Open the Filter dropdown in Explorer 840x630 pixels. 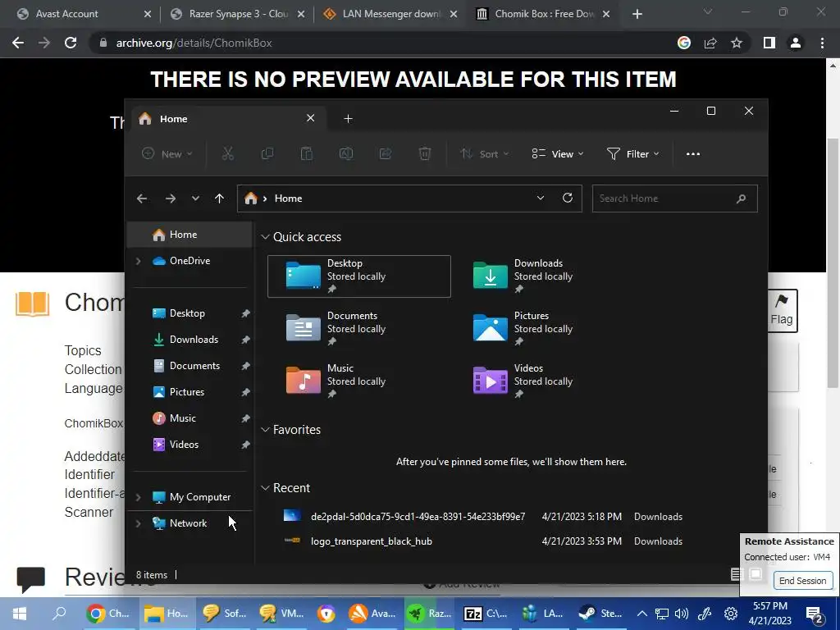click(633, 154)
